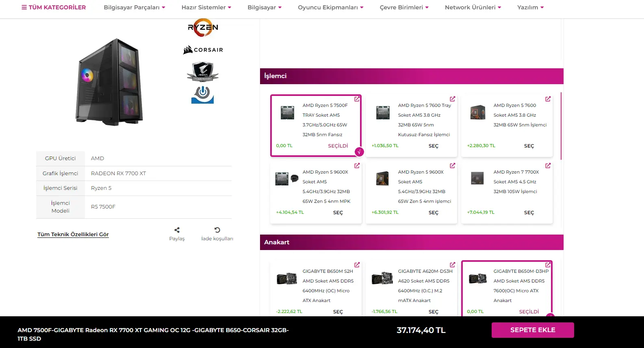Viewport: 644px width, 348px height.
Task: Open Tüm Teknik Özellikleri Gör link
Action: point(73,234)
